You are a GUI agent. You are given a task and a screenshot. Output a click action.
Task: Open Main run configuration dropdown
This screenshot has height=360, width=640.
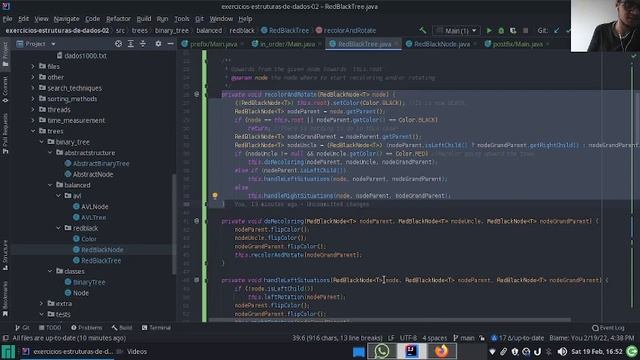[456, 31]
